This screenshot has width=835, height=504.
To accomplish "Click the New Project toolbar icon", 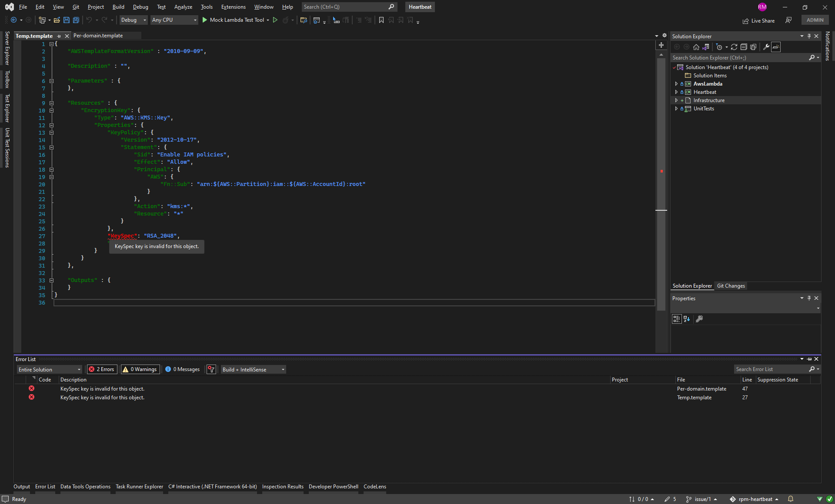I will coord(42,20).
